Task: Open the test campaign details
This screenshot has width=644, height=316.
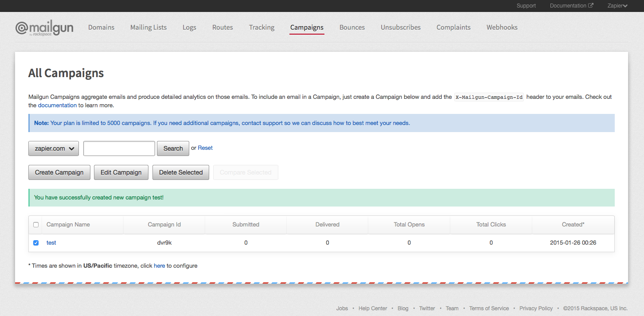Action: pos(51,242)
